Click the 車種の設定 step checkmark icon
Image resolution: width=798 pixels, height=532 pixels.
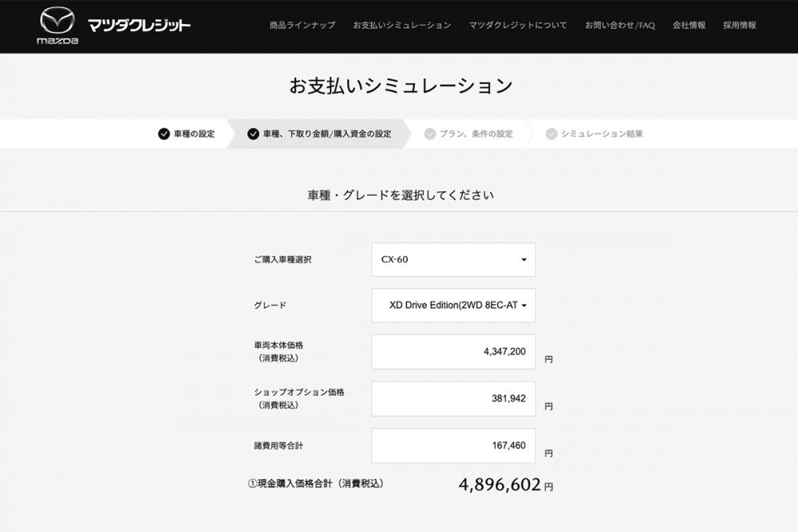click(164, 134)
